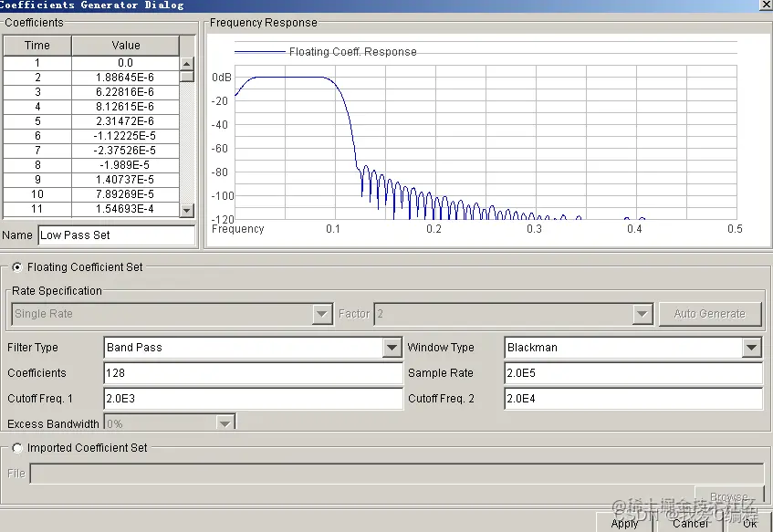Select the cell with value 6.22816E-6
This screenshot has height=532, width=773.
(x=125, y=92)
